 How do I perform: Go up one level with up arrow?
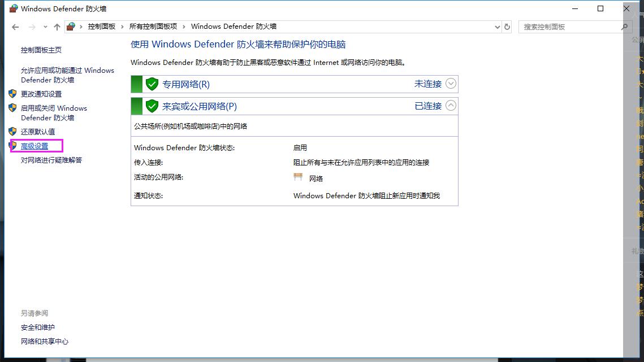[57, 27]
